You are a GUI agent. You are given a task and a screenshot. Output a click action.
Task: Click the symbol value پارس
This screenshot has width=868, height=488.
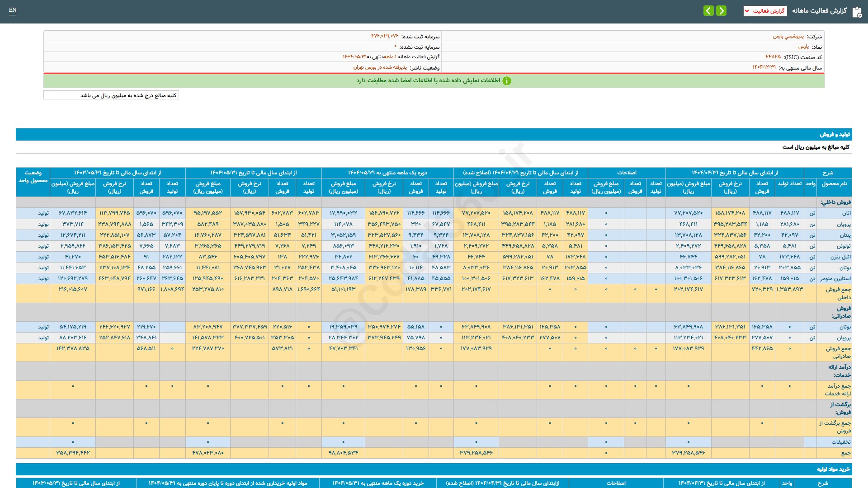tap(803, 47)
